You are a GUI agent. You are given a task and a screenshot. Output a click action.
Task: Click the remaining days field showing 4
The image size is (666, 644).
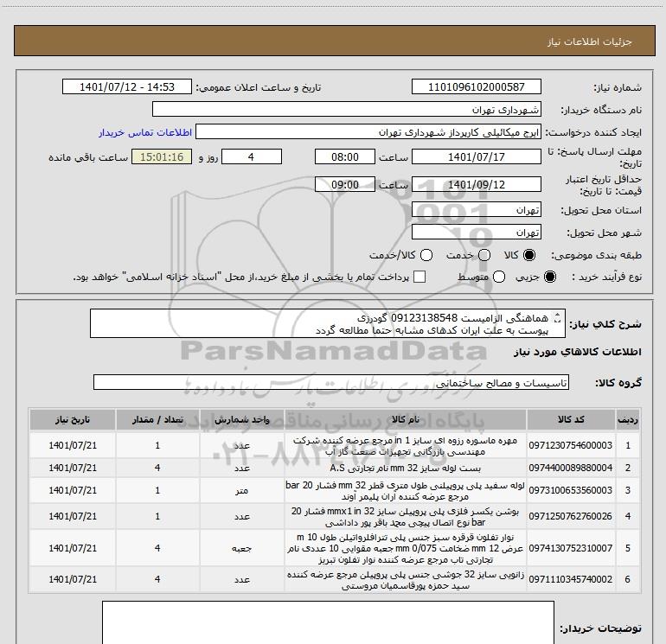coord(252,156)
